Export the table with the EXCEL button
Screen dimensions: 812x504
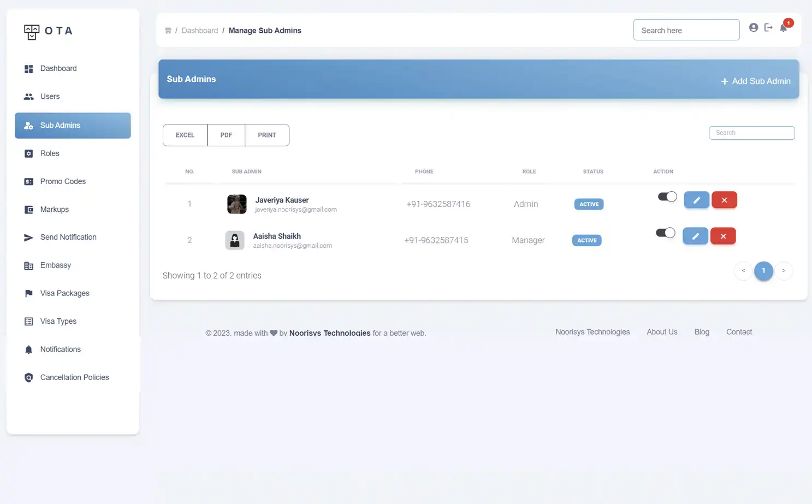185,135
